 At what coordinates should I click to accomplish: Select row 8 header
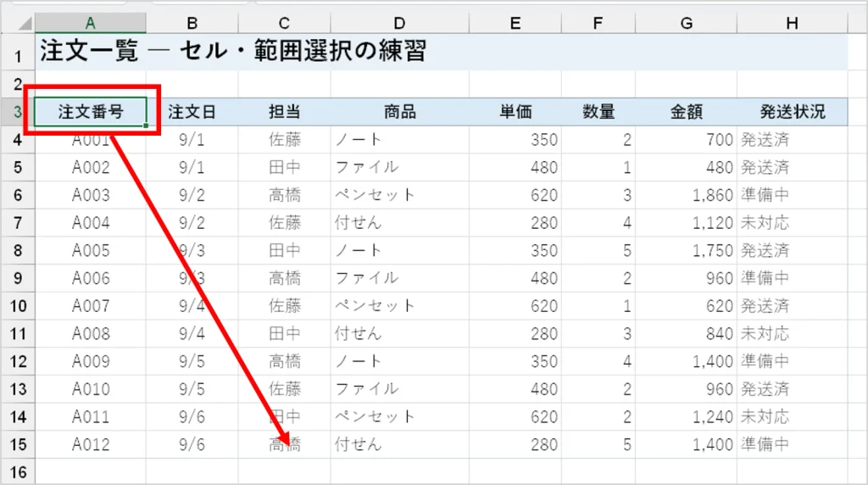[18, 250]
